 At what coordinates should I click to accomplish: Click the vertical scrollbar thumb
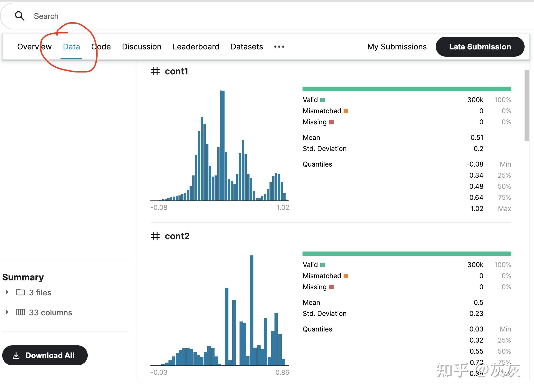527,105
